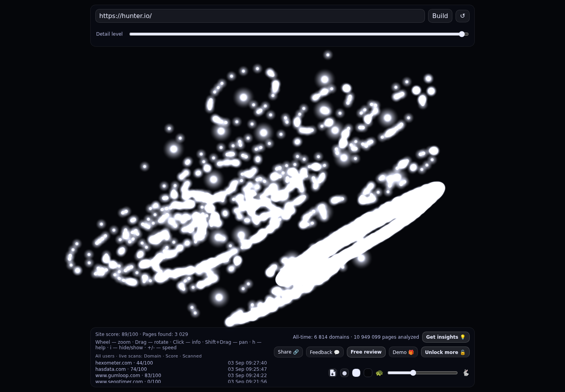Image resolution: width=565 pixels, height=392 pixels.
Task: Launch the Demo button
Action: (x=403, y=352)
